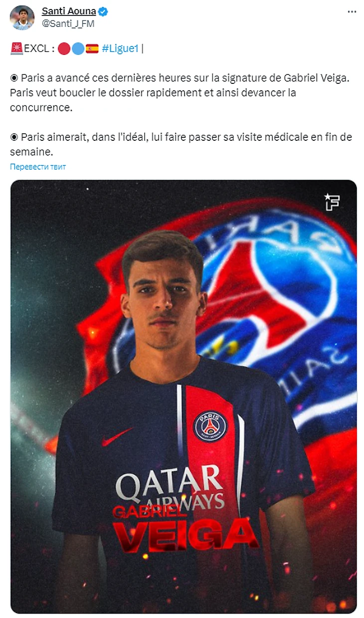Click Santi Aouna's profile avatar
Viewport: 364px width, 618px height.
[22, 17]
